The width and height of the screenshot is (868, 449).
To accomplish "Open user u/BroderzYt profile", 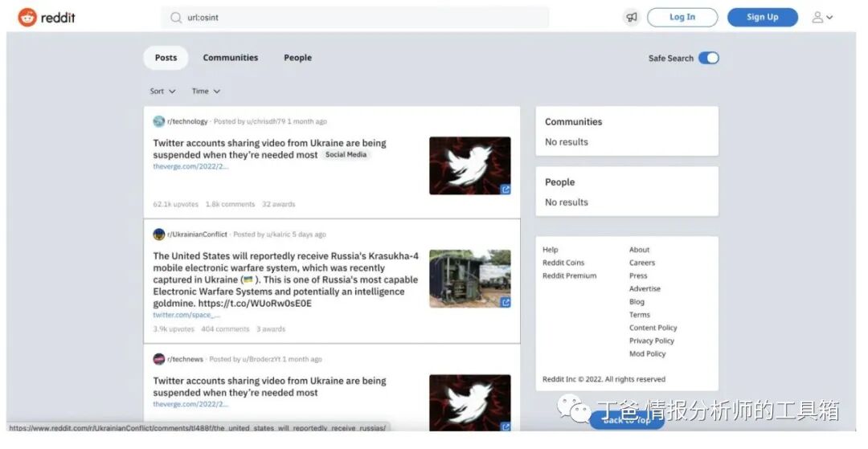I will (261, 359).
